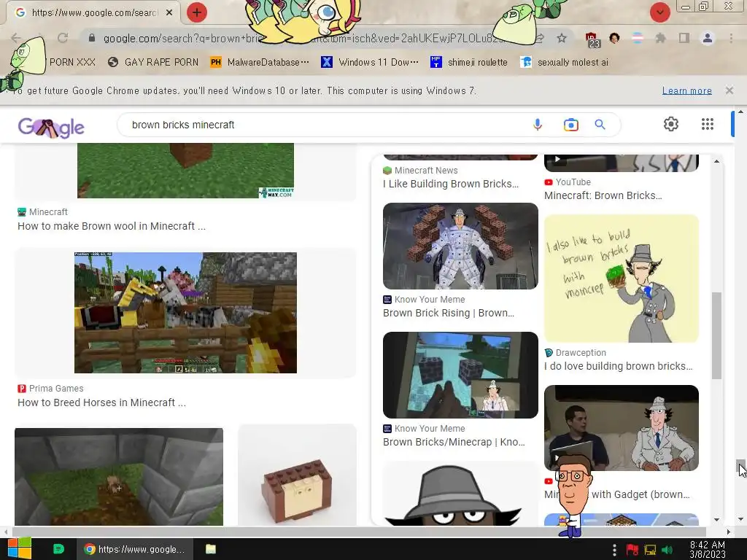Open File Explorer from the taskbar

(211, 549)
